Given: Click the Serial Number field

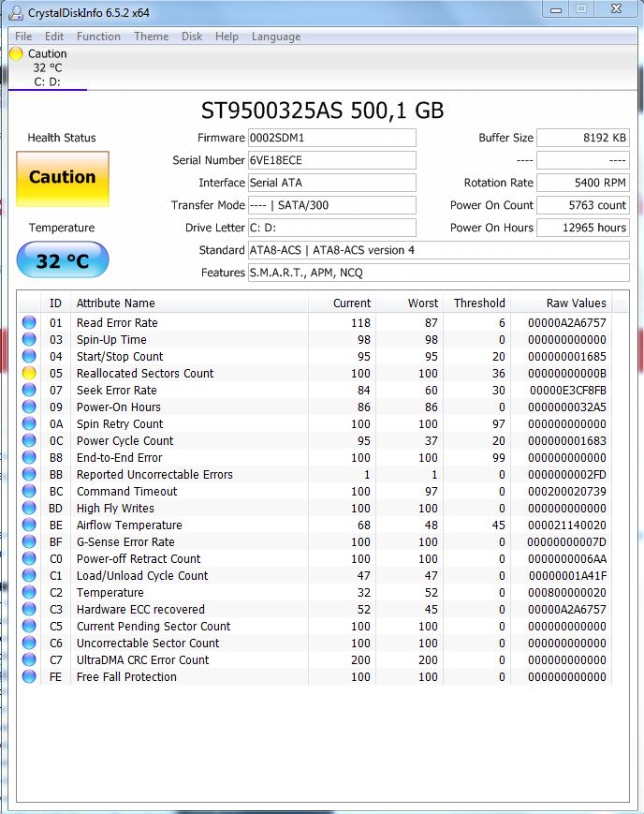Looking at the screenshot, I should tap(331, 160).
